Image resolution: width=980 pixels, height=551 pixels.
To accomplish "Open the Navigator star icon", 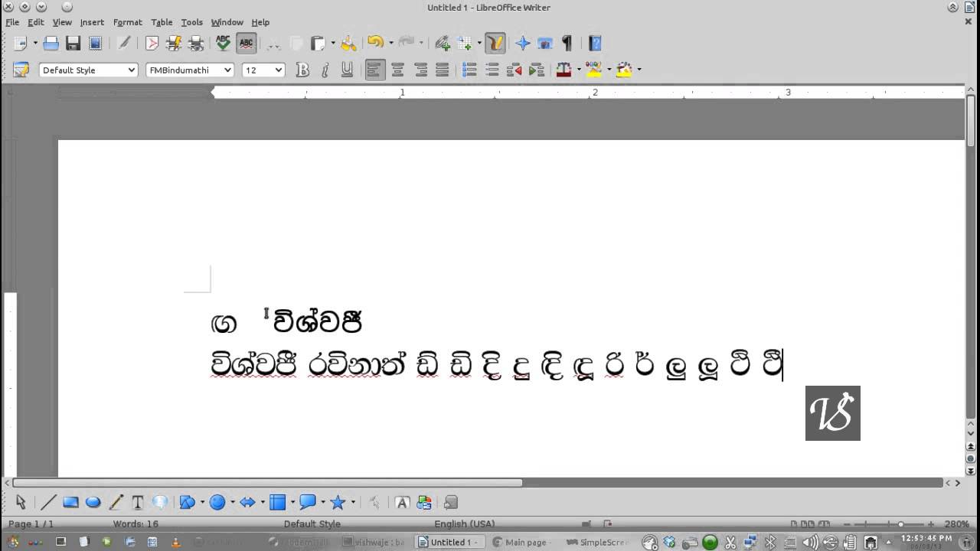I will (x=523, y=44).
